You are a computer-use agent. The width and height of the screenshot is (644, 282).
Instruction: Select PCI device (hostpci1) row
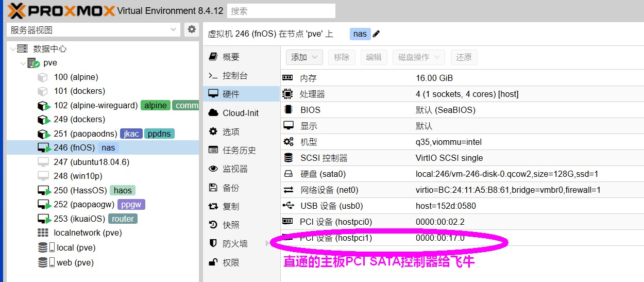462,238
